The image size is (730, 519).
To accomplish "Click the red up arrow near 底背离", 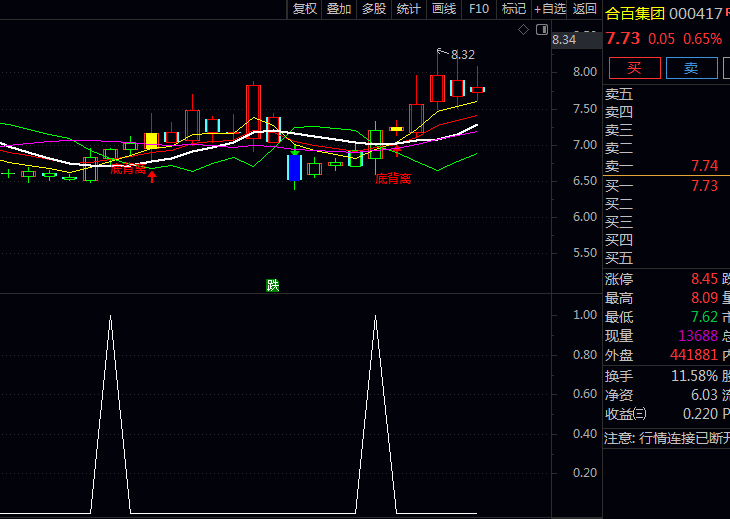I will 152,177.
